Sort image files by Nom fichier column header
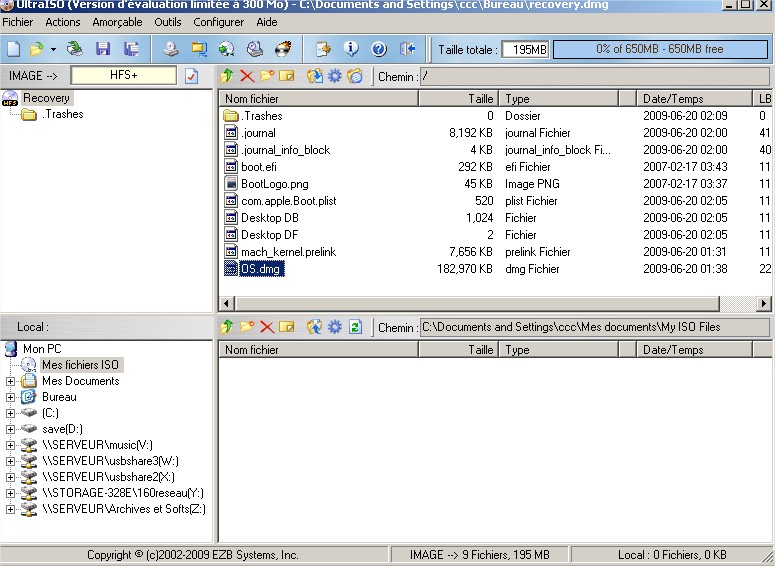The height and width of the screenshot is (566, 775). [319, 99]
